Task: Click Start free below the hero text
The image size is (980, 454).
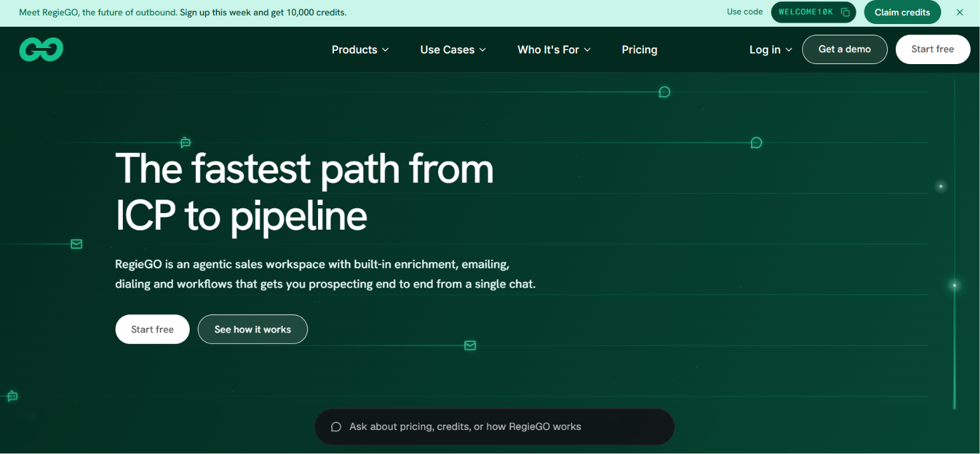Action: click(x=152, y=329)
